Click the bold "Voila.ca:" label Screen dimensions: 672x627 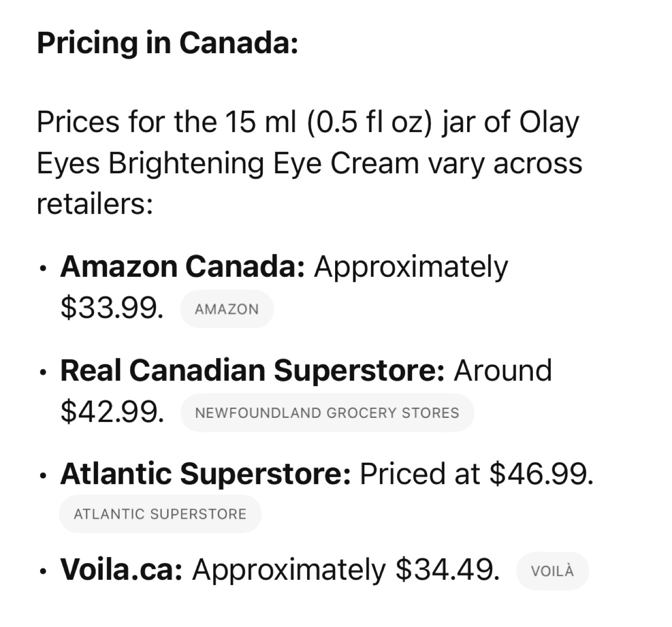(121, 570)
